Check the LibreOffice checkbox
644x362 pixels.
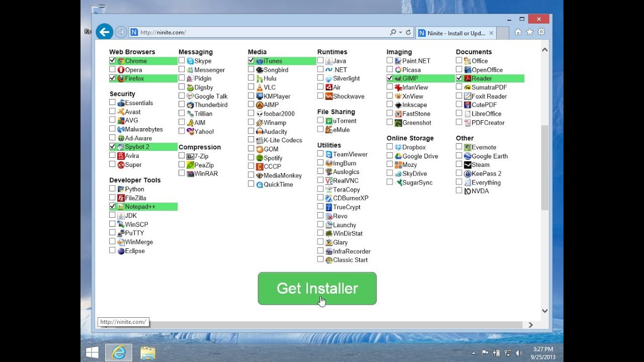point(459,113)
